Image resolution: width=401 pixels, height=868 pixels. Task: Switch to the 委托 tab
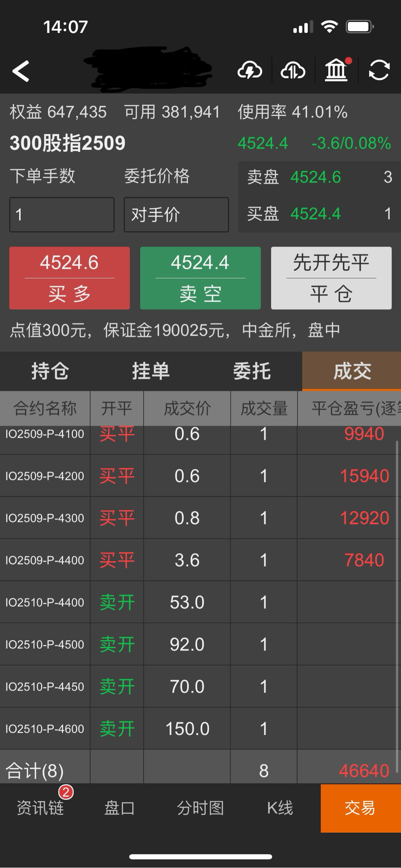[x=252, y=371]
